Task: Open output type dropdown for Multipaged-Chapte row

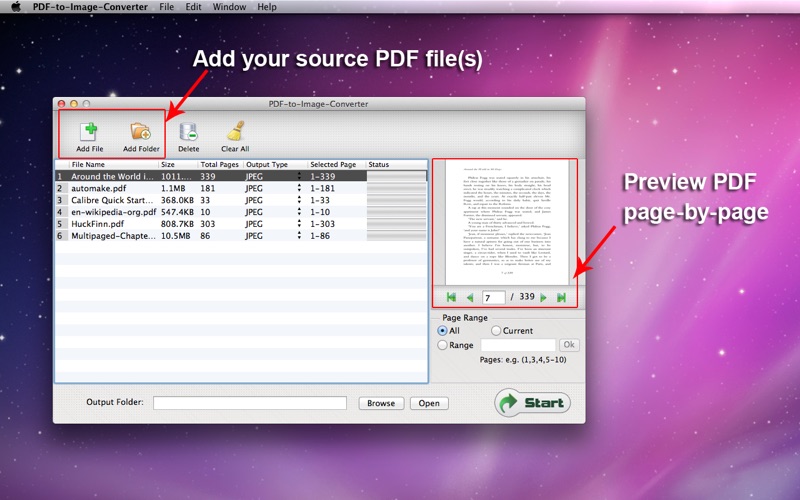Action: point(299,236)
